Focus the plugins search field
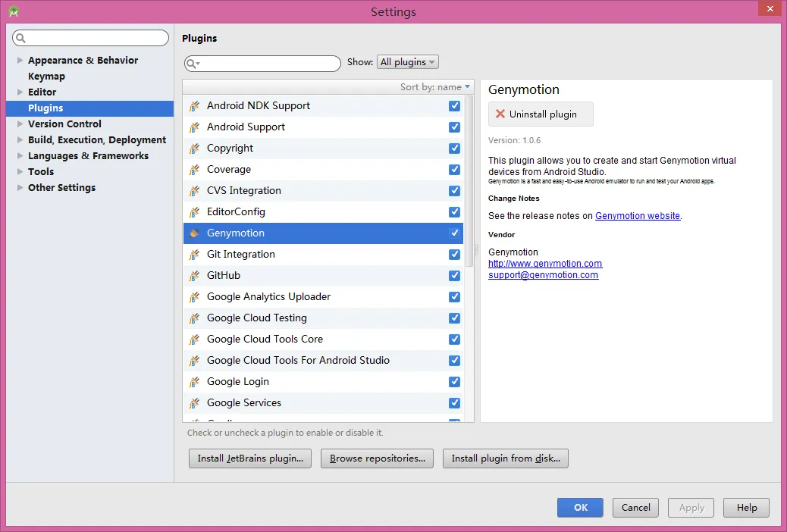The height and width of the screenshot is (532, 787). click(x=262, y=64)
